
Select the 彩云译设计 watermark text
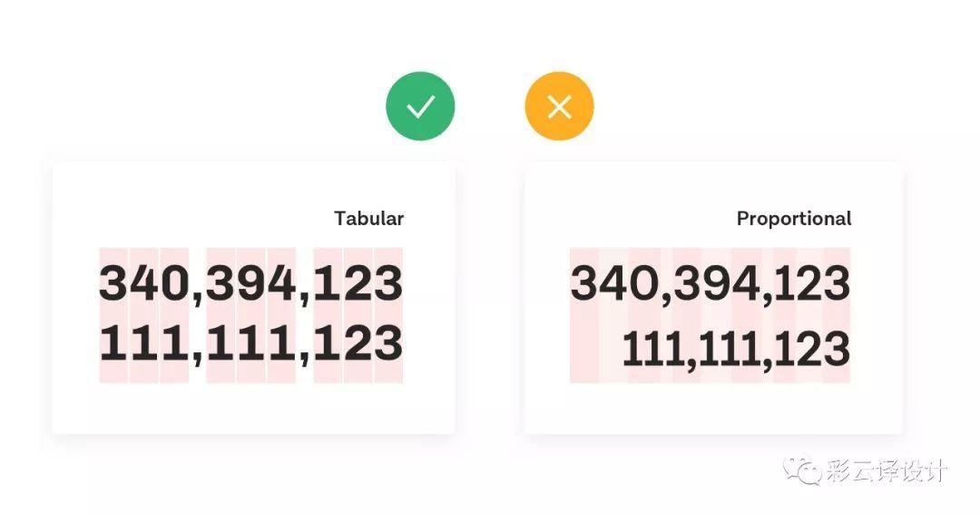pyautogui.click(x=887, y=471)
